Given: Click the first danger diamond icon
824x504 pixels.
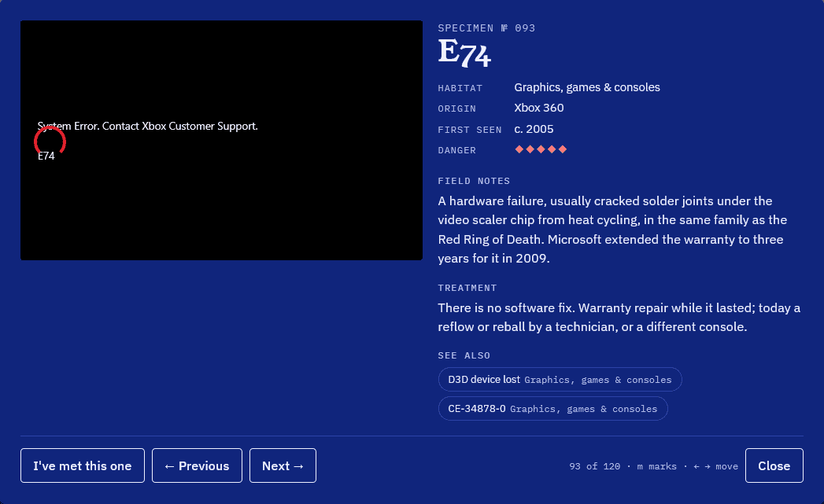Looking at the screenshot, I should (x=519, y=149).
